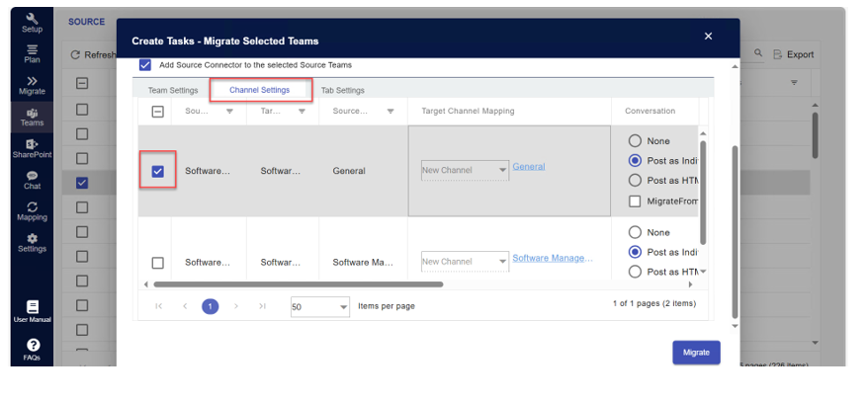This screenshot has height=402, width=868.
Task: Open the Software Manage... target channel link
Action: click(x=553, y=258)
